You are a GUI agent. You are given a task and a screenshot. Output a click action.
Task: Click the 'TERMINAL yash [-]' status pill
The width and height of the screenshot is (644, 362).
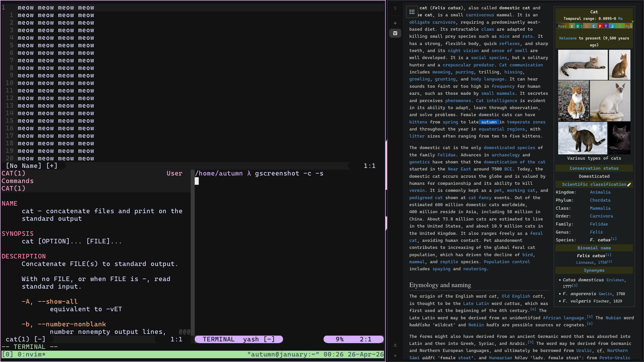tap(239, 339)
